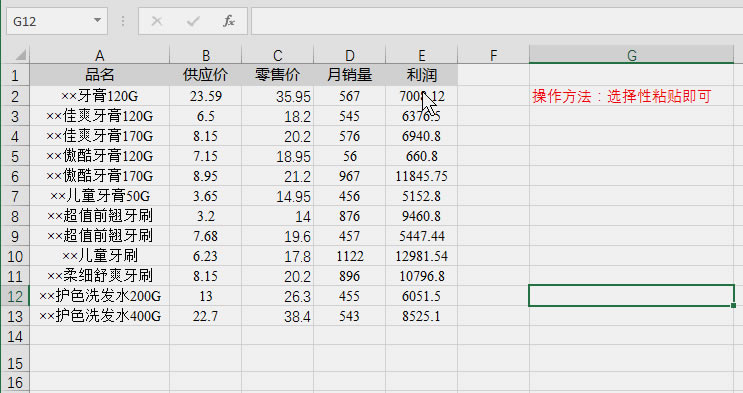743x393 pixels.
Task: Click profit cell 6940.8
Action: pos(422,136)
